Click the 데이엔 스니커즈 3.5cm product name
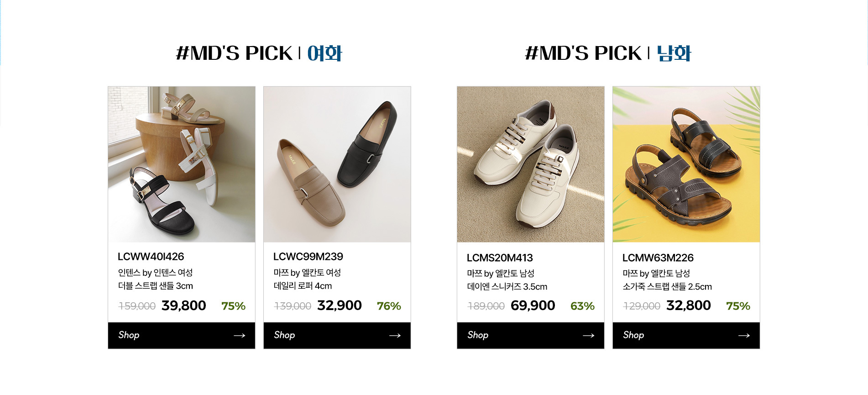Viewport: 868px width, 395px height. click(x=507, y=287)
